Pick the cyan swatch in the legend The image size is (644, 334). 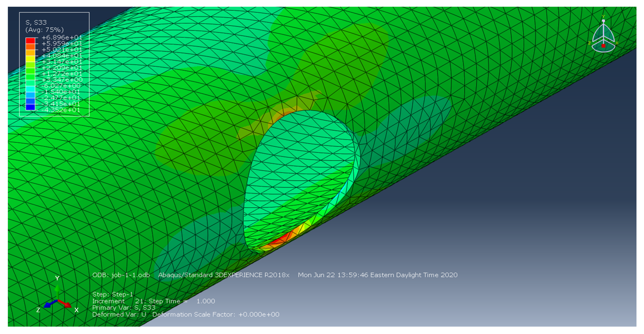click(x=30, y=89)
